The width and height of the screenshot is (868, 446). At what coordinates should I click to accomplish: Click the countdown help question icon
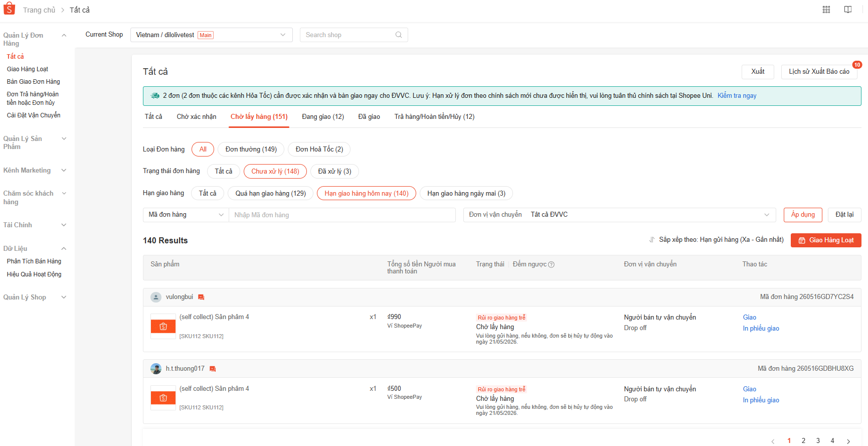(551, 264)
